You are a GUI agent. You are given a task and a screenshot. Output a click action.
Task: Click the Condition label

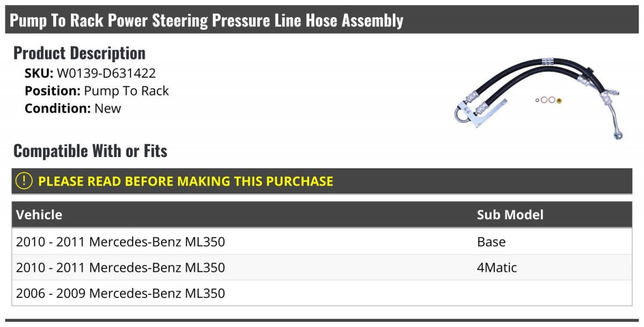[58, 108]
